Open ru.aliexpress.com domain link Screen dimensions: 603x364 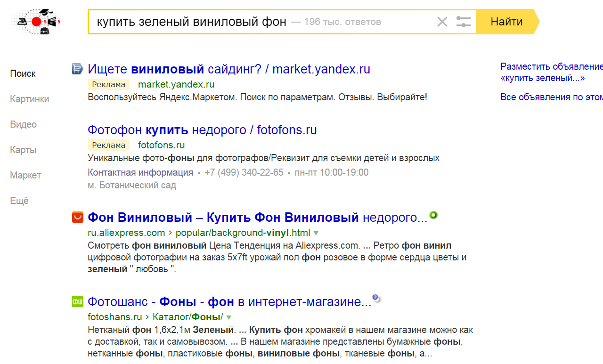pos(126,233)
